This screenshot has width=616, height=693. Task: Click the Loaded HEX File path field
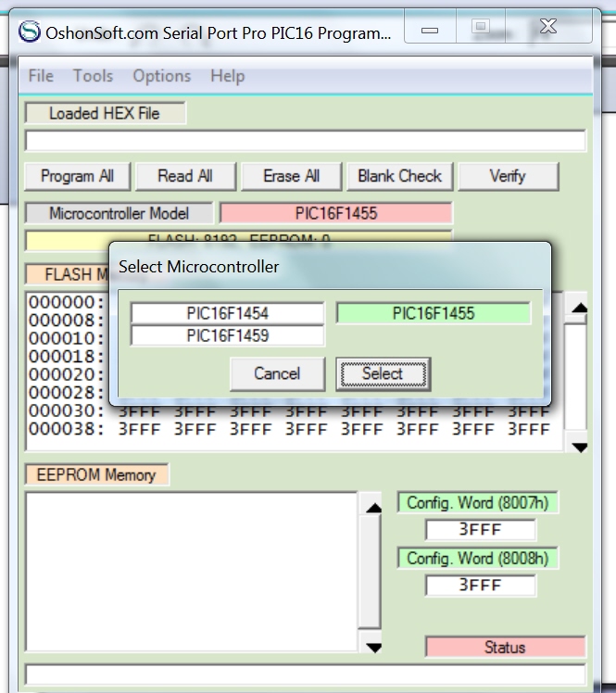tap(306, 141)
